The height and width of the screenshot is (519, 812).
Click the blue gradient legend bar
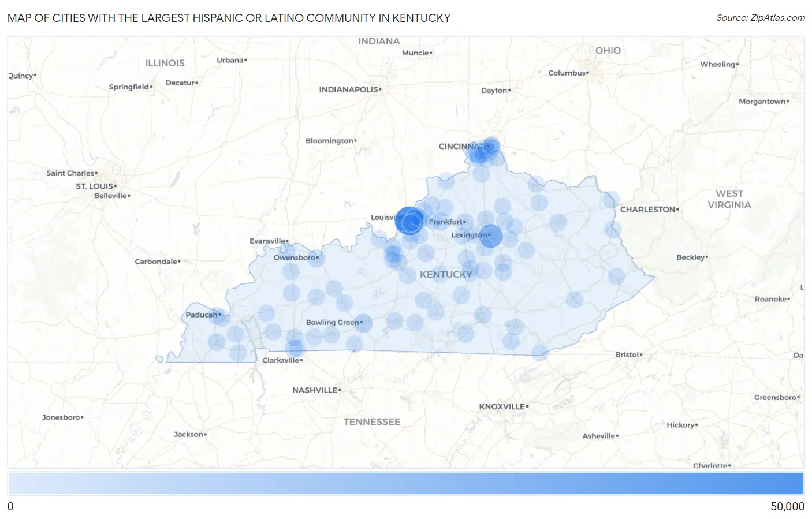coord(405,484)
